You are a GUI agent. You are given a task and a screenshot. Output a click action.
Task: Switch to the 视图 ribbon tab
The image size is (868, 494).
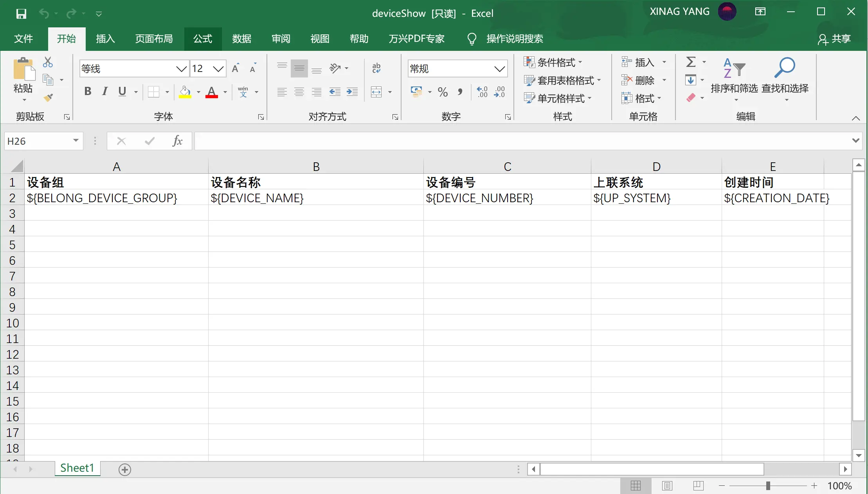[320, 39]
